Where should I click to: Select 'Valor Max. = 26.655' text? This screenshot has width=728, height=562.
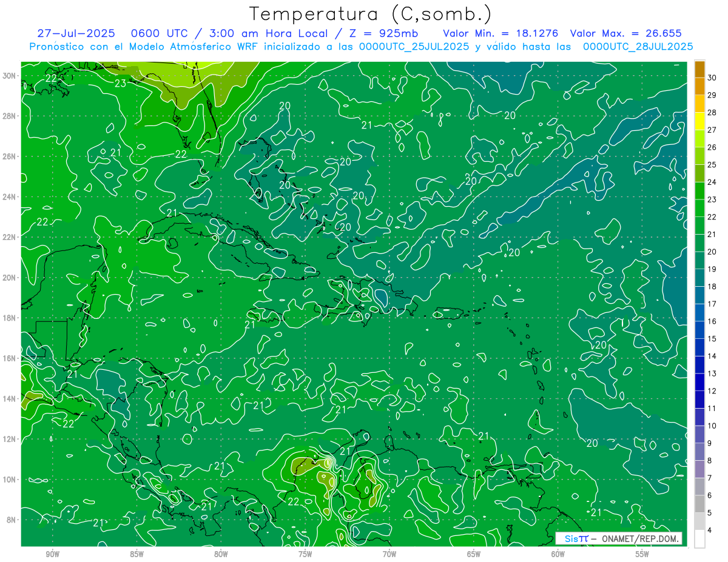click(x=626, y=33)
